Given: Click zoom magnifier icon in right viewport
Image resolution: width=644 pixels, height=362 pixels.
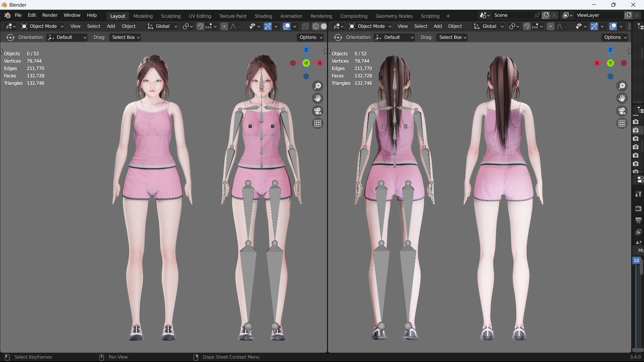Looking at the screenshot, I should click(x=622, y=86).
